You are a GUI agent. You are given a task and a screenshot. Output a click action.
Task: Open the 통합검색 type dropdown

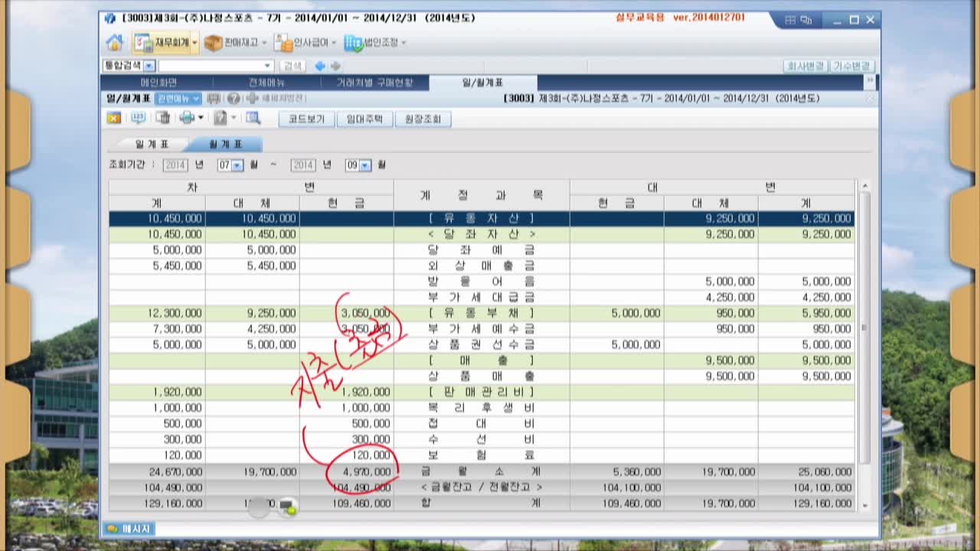[x=149, y=67]
